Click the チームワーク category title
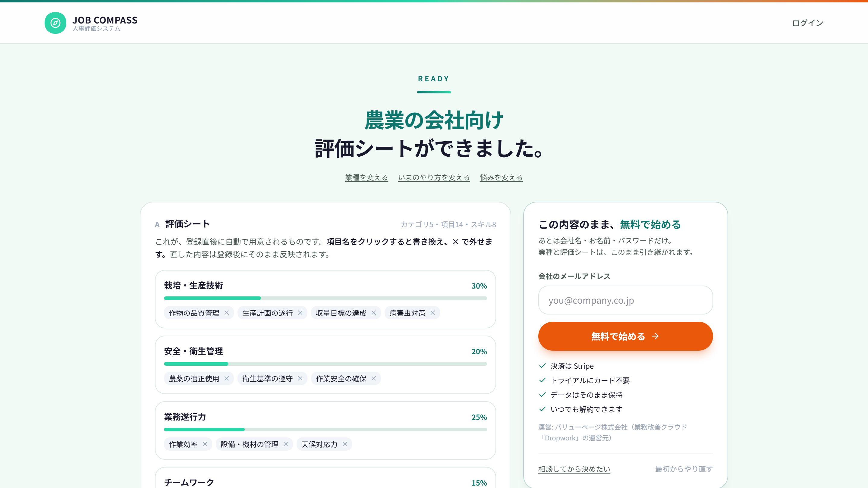This screenshot has height=488, width=868. 189,483
